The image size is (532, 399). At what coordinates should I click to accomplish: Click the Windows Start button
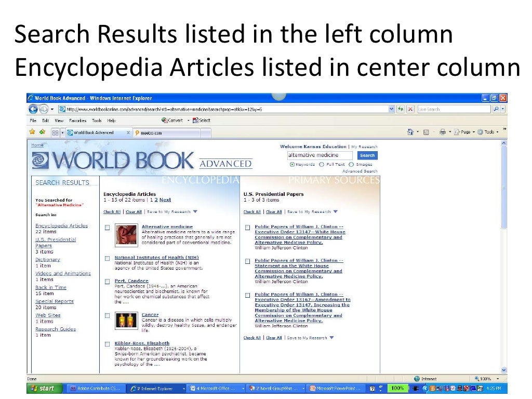[x=45, y=389]
